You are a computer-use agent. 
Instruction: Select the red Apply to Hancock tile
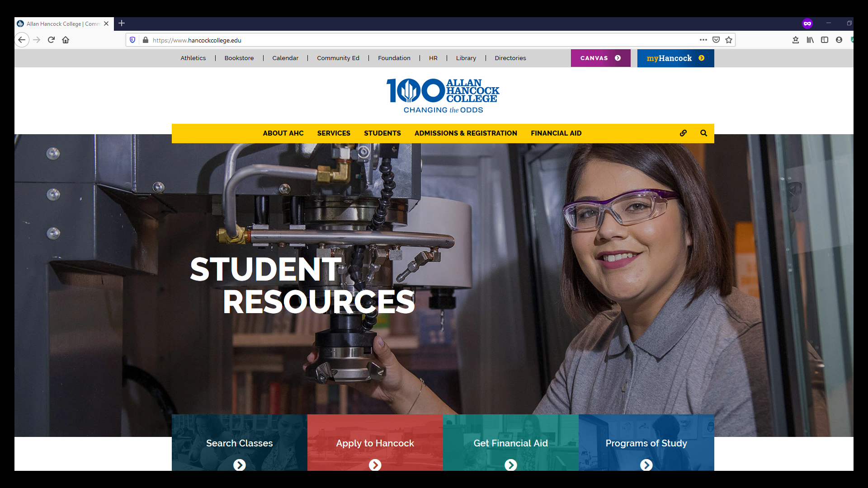tap(375, 443)
